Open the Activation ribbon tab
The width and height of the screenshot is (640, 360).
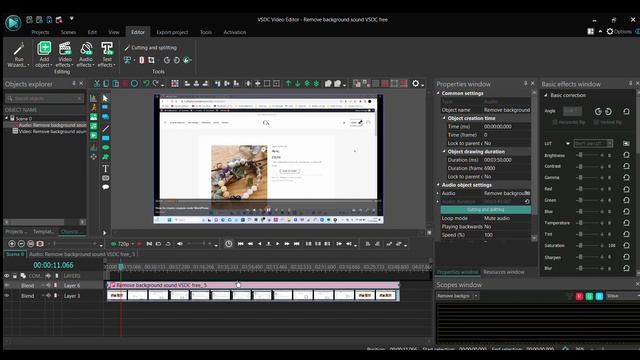coord(235,32)
